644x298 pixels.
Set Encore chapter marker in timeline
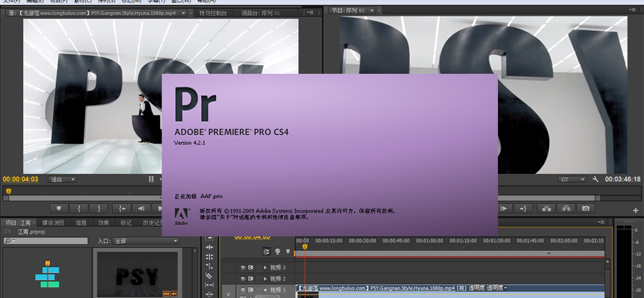[278, 251]
